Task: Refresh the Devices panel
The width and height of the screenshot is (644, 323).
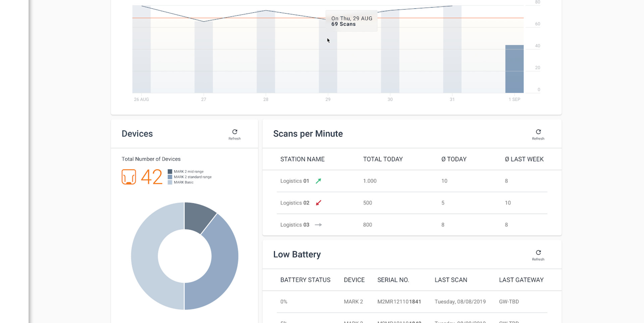Action: [234, 134]
